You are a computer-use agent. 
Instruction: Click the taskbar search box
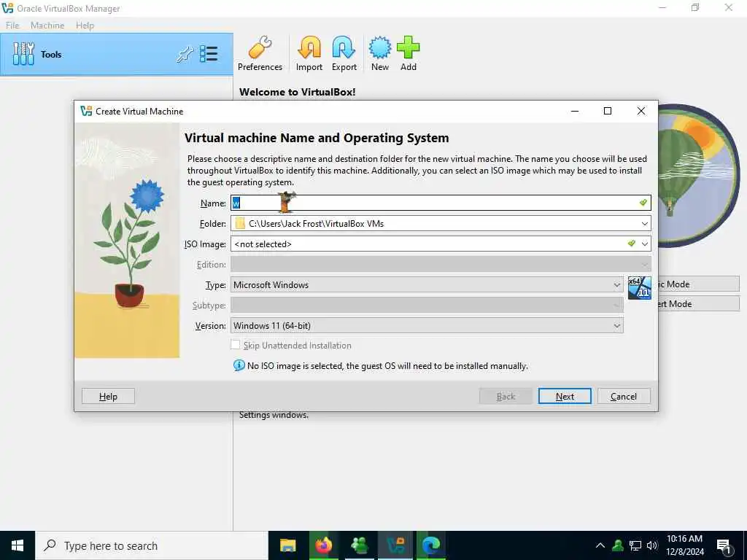click(x=152, y=545)
